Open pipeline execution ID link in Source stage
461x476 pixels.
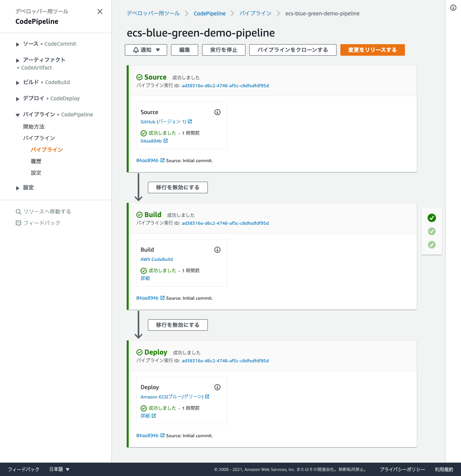click(x=225, y=86)
